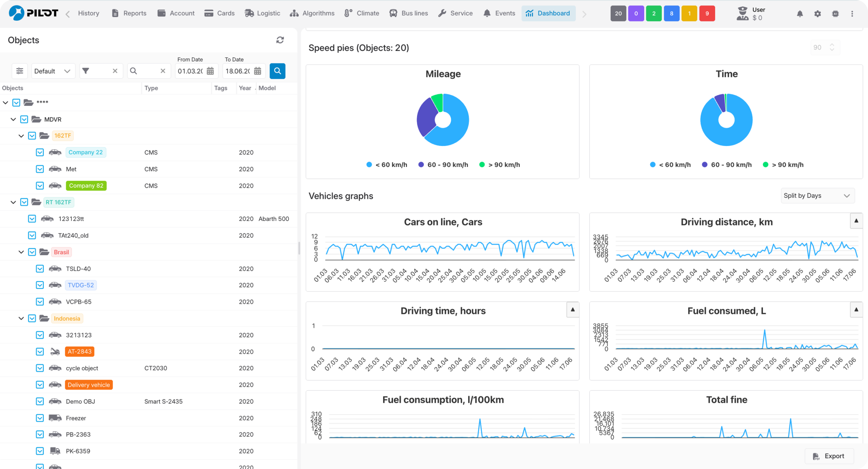Screen dimensions: 868x469
Task: Open the Default preset dropdown
Action: [x=53, y=71]
